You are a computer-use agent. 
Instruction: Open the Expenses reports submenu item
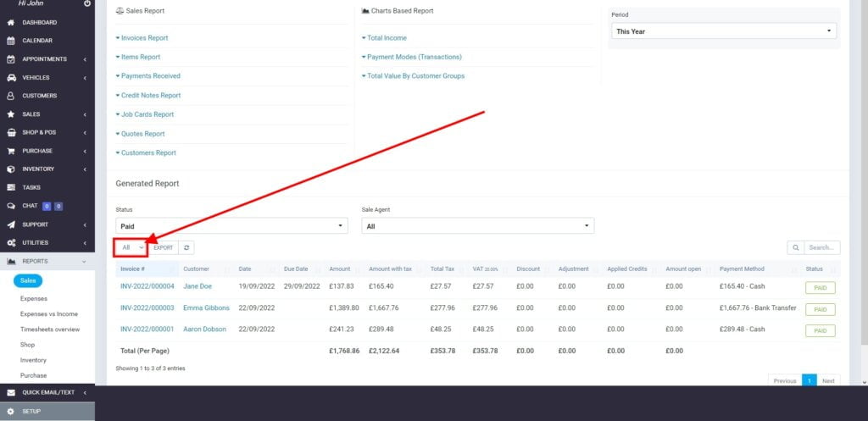point(34,299)
